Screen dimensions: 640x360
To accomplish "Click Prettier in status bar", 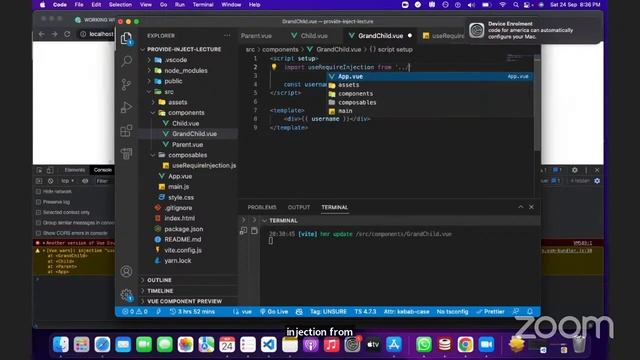I will (x=490, y=311).
